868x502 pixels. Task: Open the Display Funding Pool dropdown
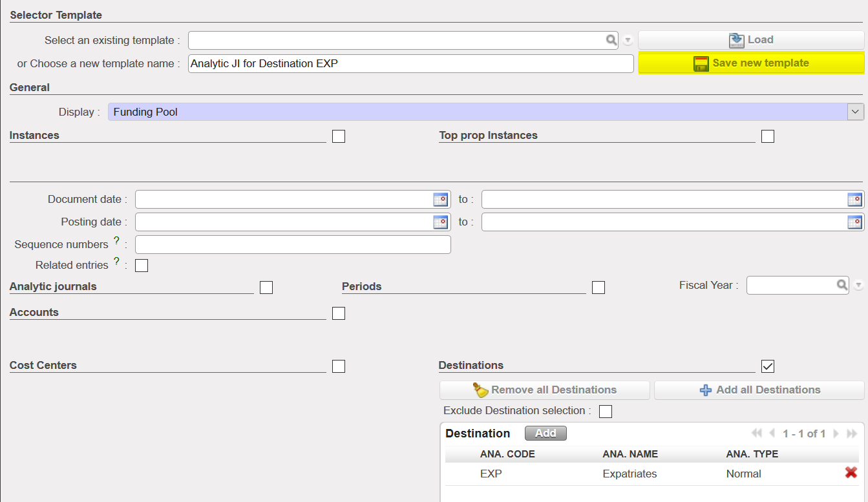[x=855, y=112]
